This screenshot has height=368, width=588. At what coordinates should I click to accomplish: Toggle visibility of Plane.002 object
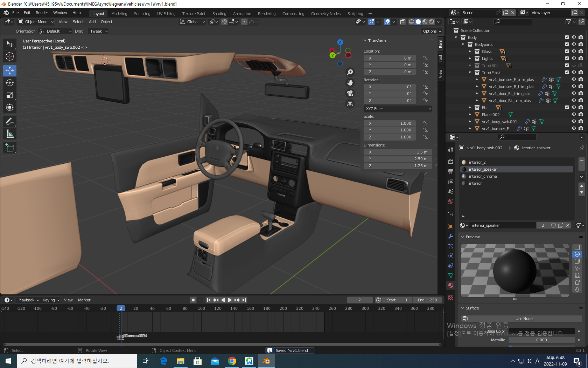tap(574, 114)
